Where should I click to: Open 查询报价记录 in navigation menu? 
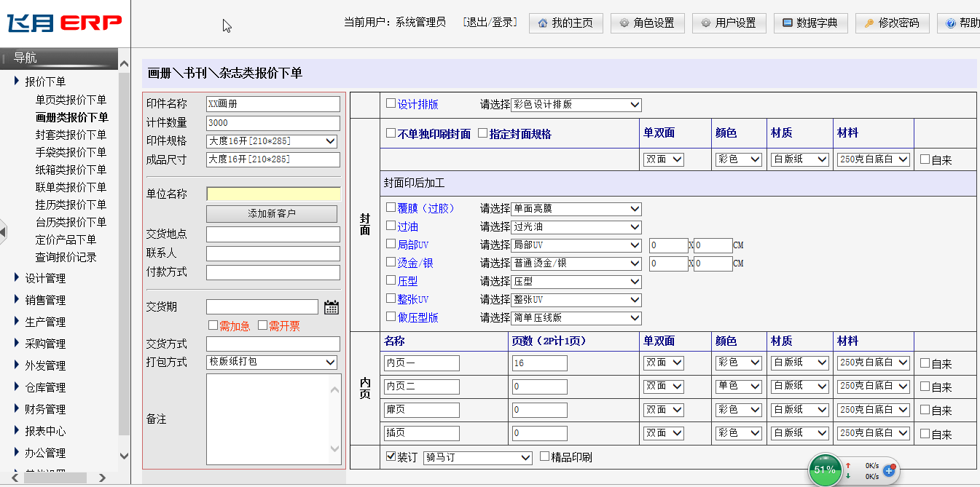[x=66, y=257]
